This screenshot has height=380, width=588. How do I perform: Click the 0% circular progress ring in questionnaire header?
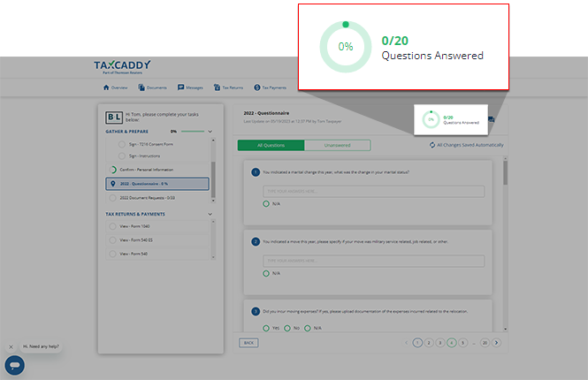coord(431,119)
